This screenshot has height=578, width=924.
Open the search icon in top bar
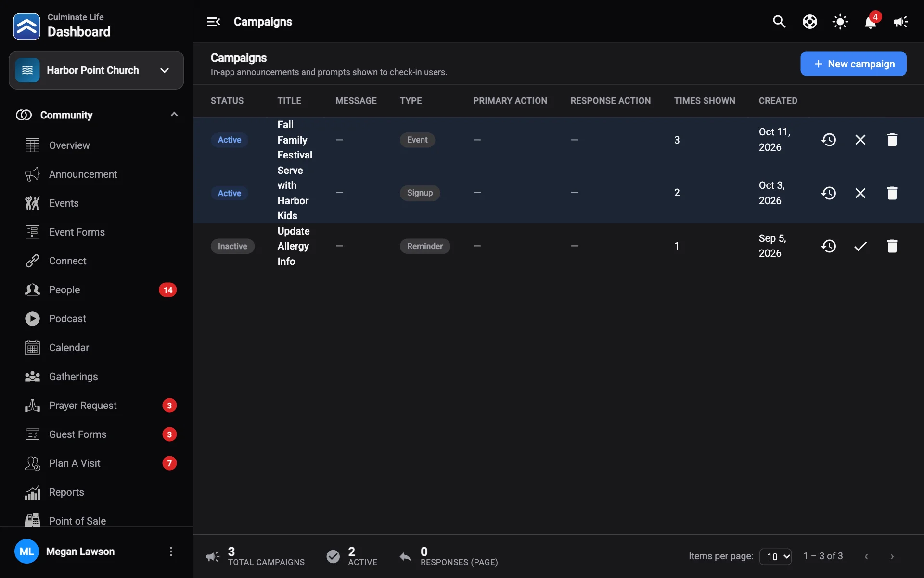779,22
